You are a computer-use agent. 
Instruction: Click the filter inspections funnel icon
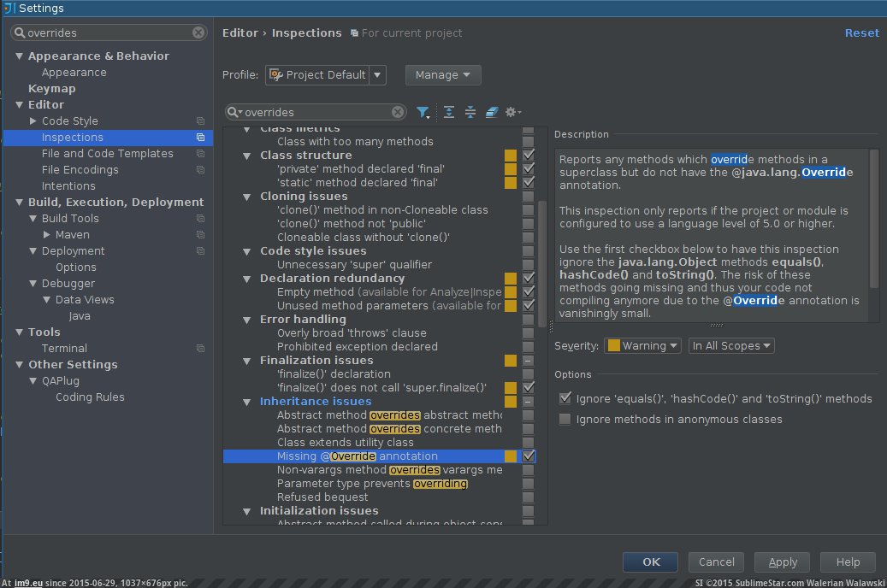point(423,112)
